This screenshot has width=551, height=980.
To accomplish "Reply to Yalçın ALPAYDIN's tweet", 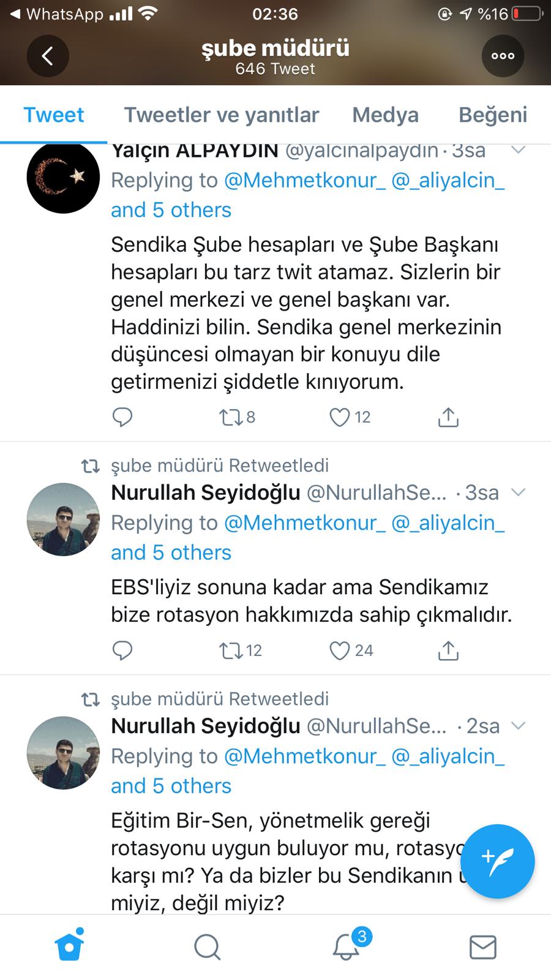I will 122,417.
